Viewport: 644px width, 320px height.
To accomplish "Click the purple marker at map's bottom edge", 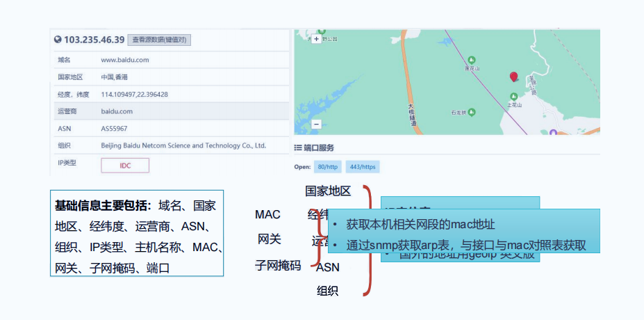I will click(553, 132).
